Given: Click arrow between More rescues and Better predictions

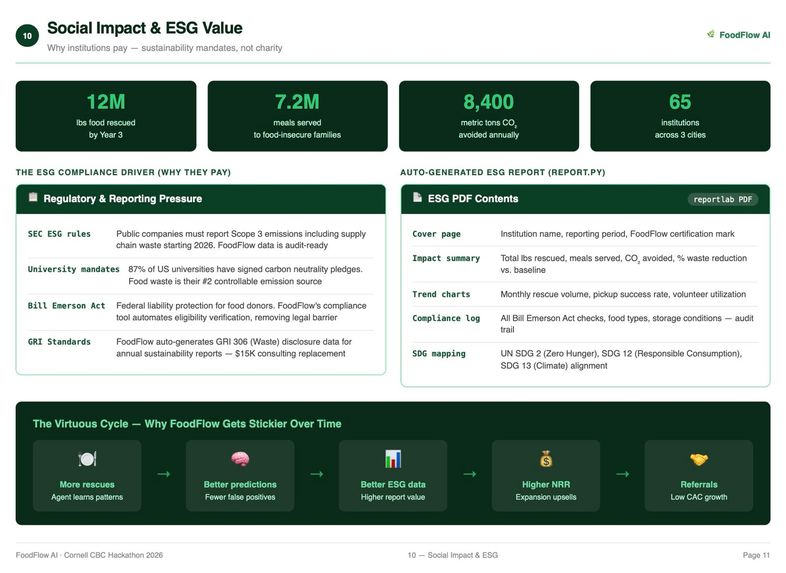Looking at the screenshot, I should [x=163, y=474].
